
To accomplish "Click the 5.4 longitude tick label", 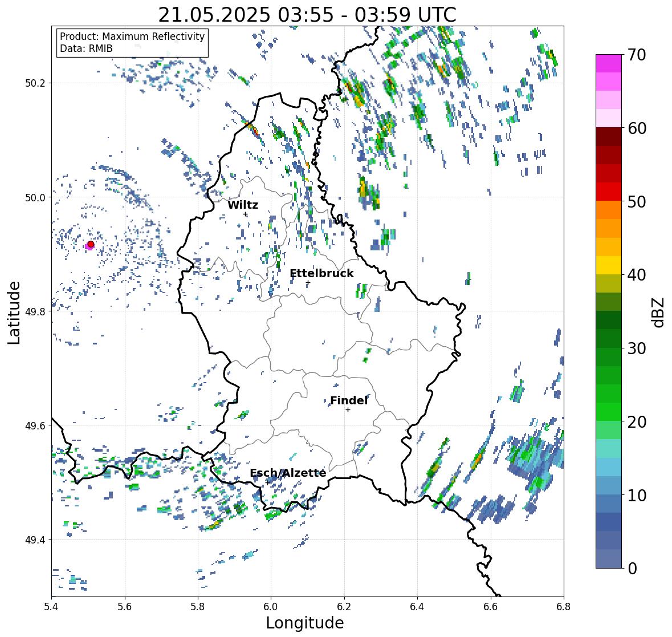I will pos(51,606).
